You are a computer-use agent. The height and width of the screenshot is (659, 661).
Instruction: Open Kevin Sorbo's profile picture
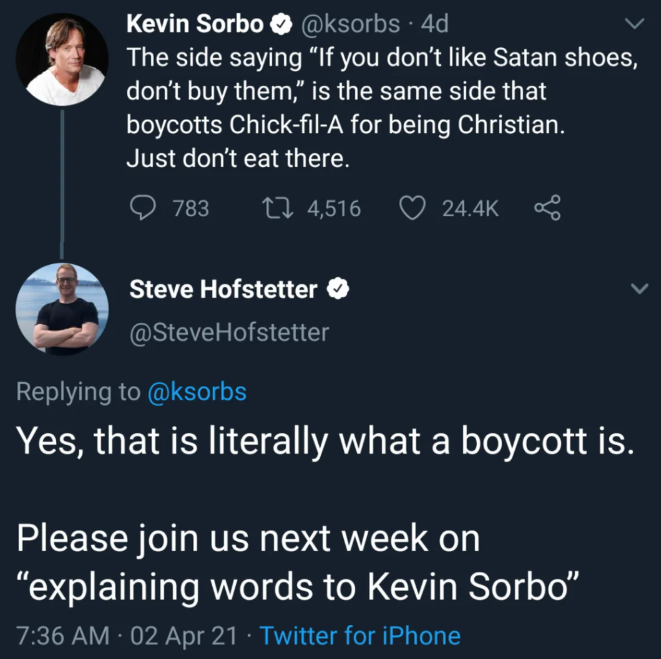(63, 58)
